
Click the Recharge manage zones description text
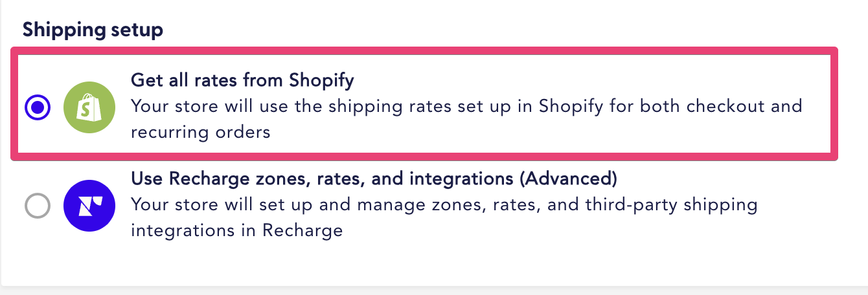coord(444,217)
